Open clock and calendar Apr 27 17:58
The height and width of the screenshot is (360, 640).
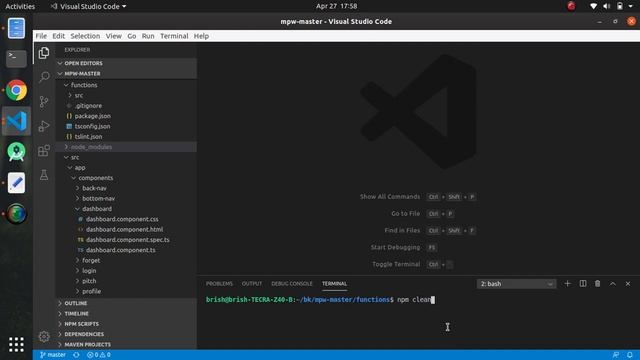click(336, 6)
